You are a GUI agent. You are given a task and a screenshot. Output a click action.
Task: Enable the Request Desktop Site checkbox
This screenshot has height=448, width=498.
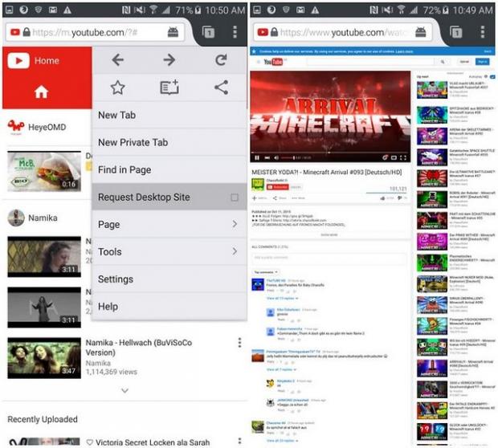[234, 198]
